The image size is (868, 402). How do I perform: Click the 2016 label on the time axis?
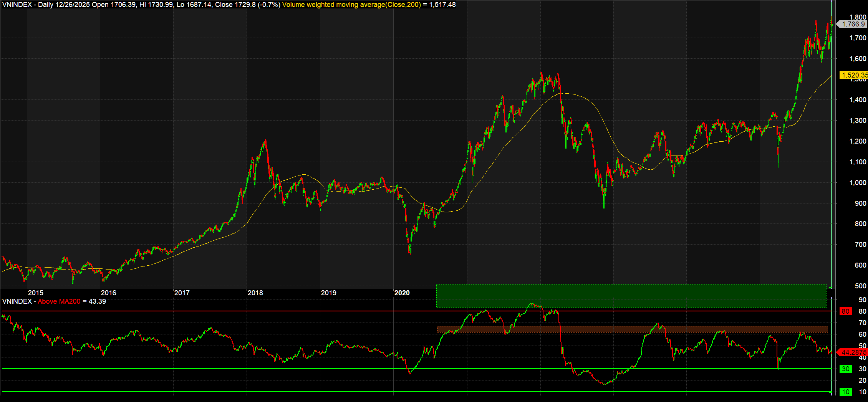point(108,293)
